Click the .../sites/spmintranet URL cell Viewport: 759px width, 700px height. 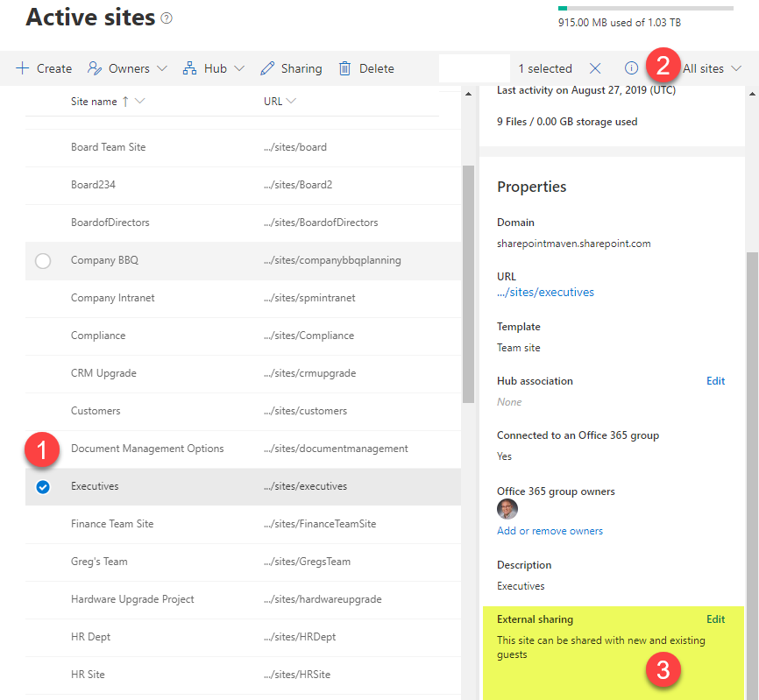[309, 298]
